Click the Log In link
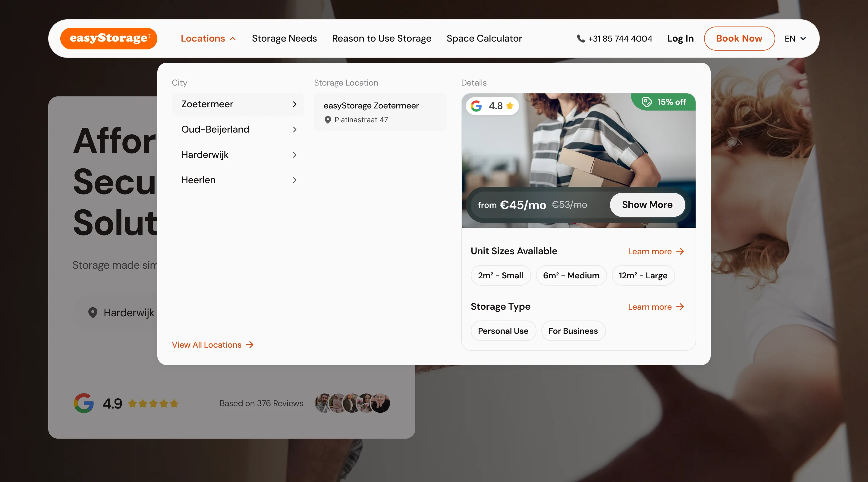868x482 pixels. click(x=680, y=38)
